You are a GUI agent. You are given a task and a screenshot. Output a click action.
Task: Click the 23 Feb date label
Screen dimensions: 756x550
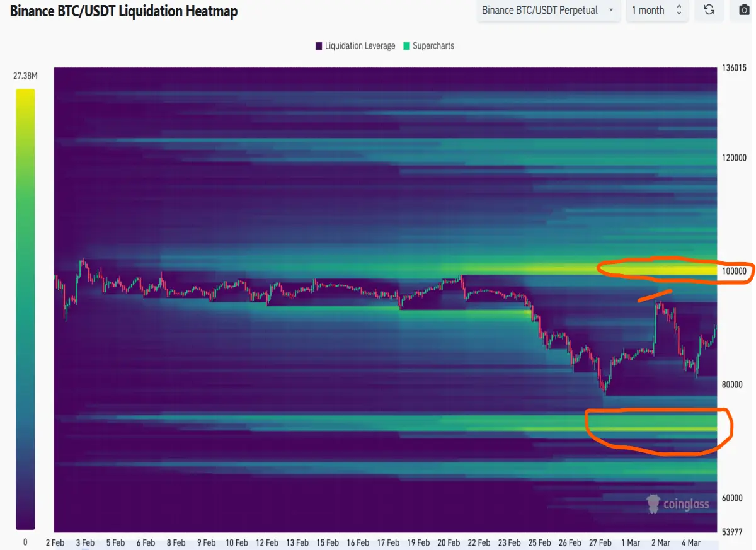coord(509,542)
